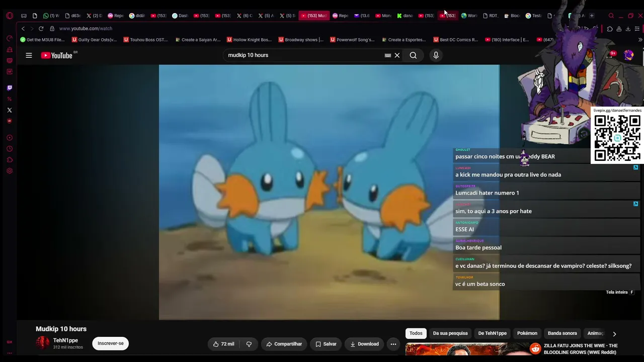The height and width of the screenshot is (362, 644).
Task: Open the Powerwolf Song's bookmark
Action: pos(352,40)
